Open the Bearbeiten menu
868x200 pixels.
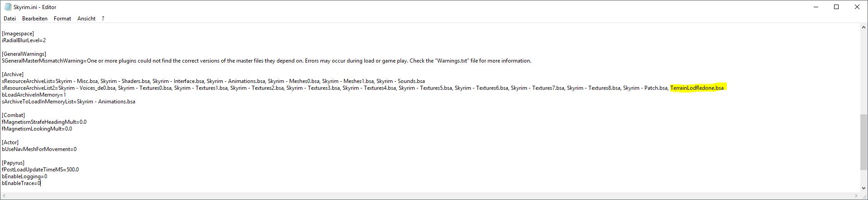(35, 19)
